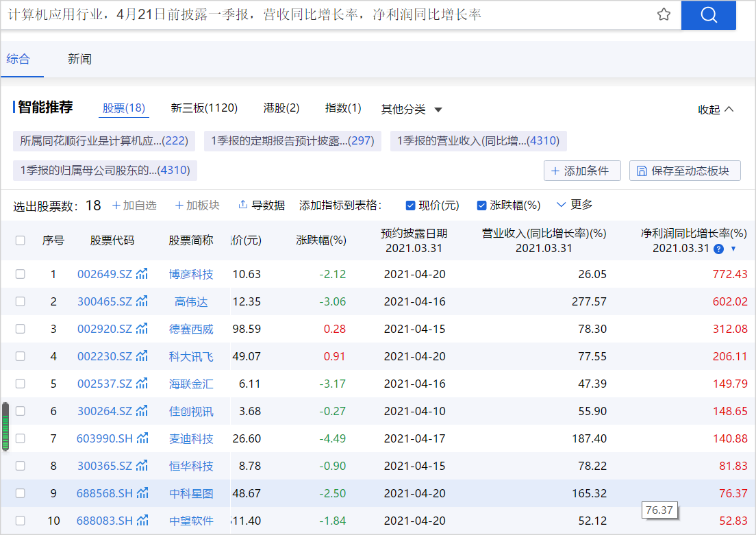Check the box for 恒华科技 row
The image size is (756, 535).
coord(21,466)
